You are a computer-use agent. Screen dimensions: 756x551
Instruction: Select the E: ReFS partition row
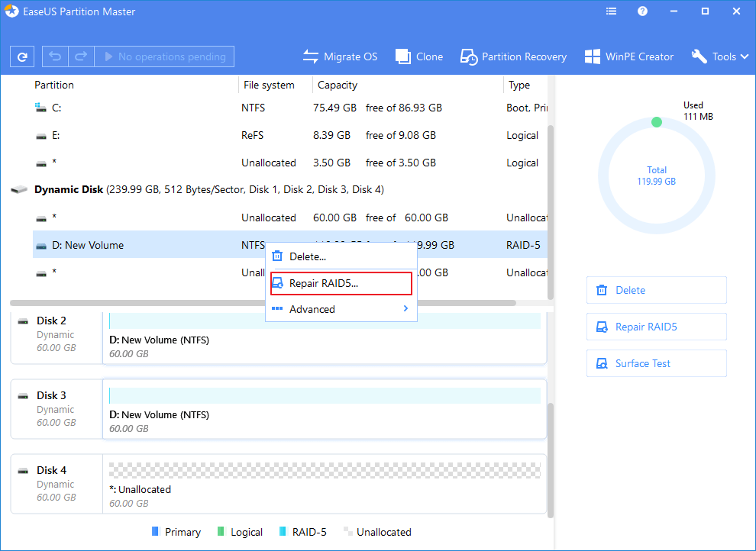coord(289,135)
